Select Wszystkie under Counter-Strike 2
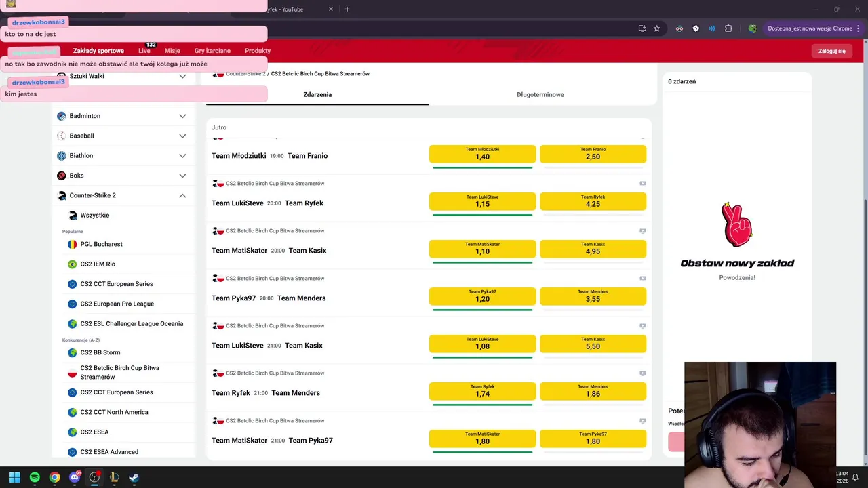This screenshot has height=488, width=868. (95, 216)
